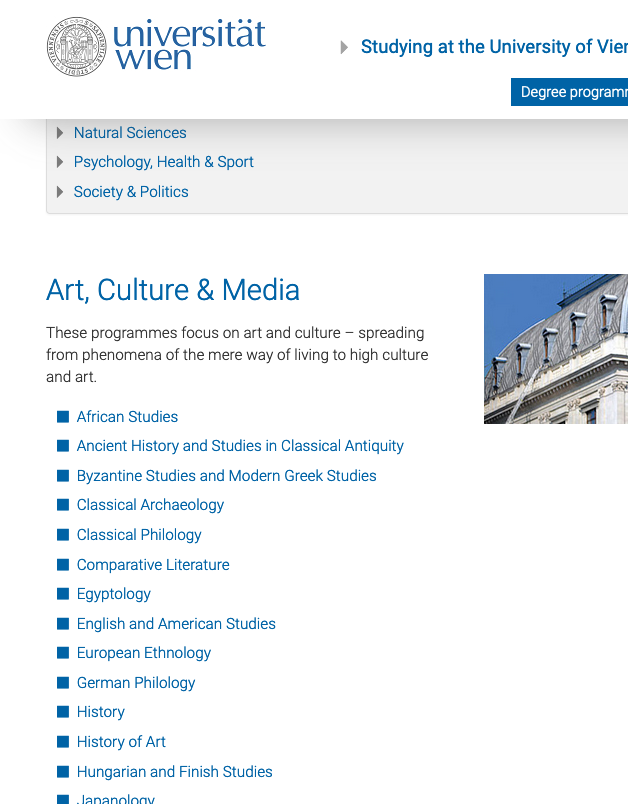628x804 pixels.
Task: Open Psychology, Health & Sport category
Action: tap(164, 162)
